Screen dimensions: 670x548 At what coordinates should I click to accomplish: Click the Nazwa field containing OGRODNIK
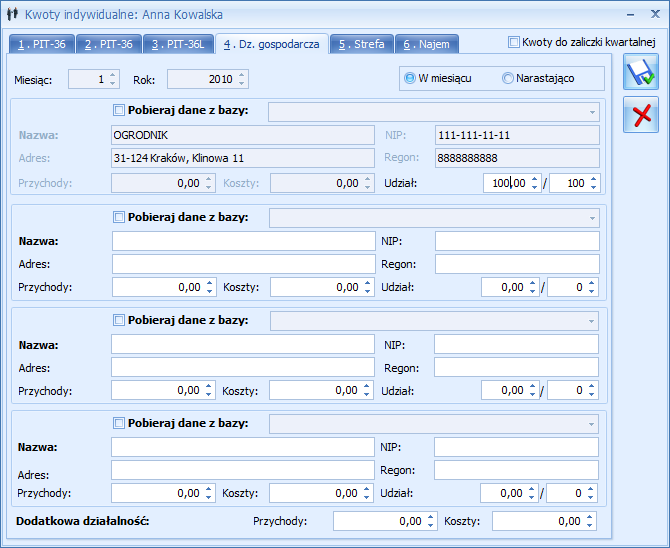243,135
